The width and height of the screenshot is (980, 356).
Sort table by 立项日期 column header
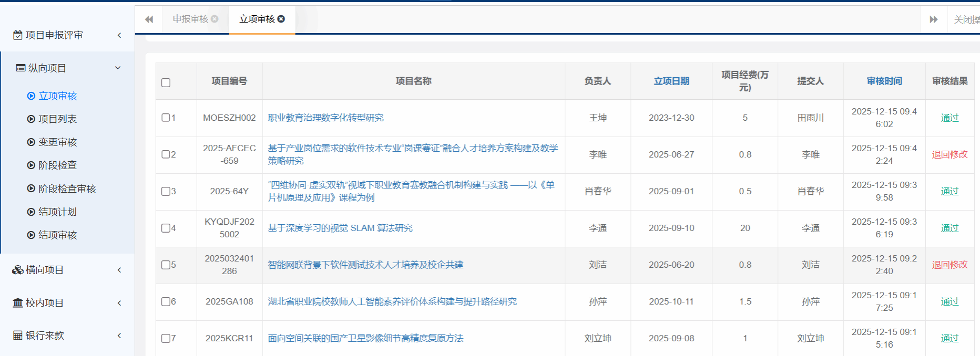(671, 81)
